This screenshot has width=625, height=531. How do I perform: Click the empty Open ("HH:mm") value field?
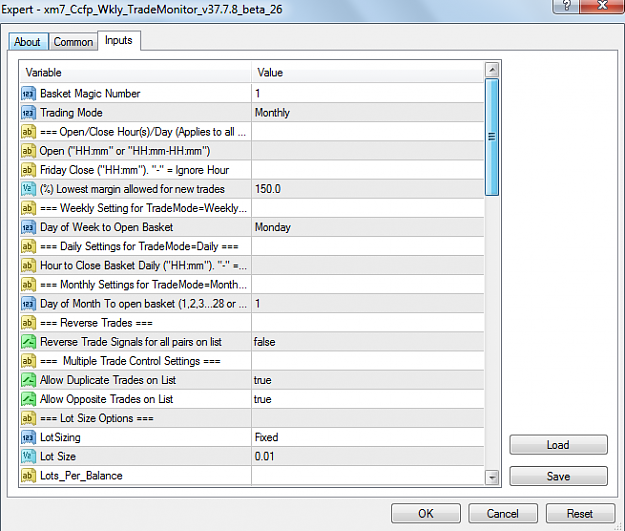pos(368,151)
